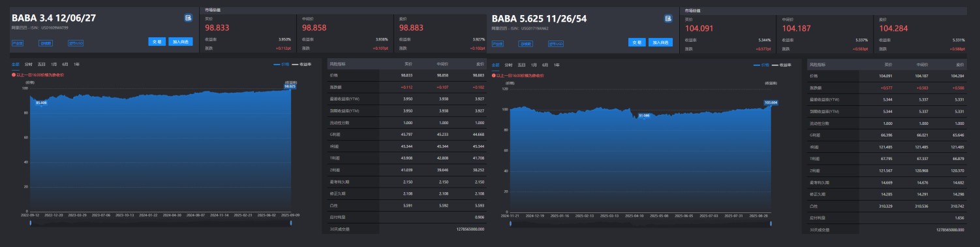Click the 交易 button for BABA 5.625 bond

point(637,42)
